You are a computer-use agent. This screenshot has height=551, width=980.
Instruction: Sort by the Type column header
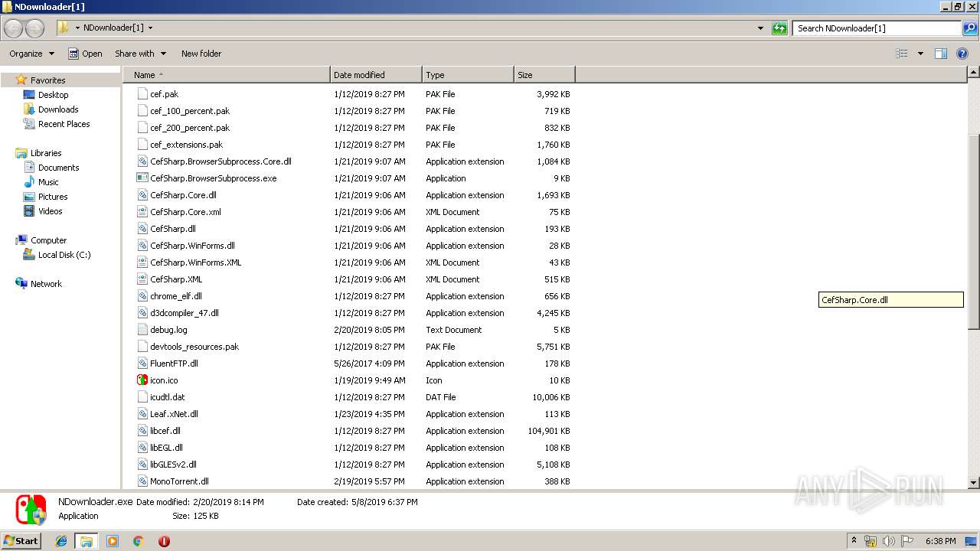468,75
